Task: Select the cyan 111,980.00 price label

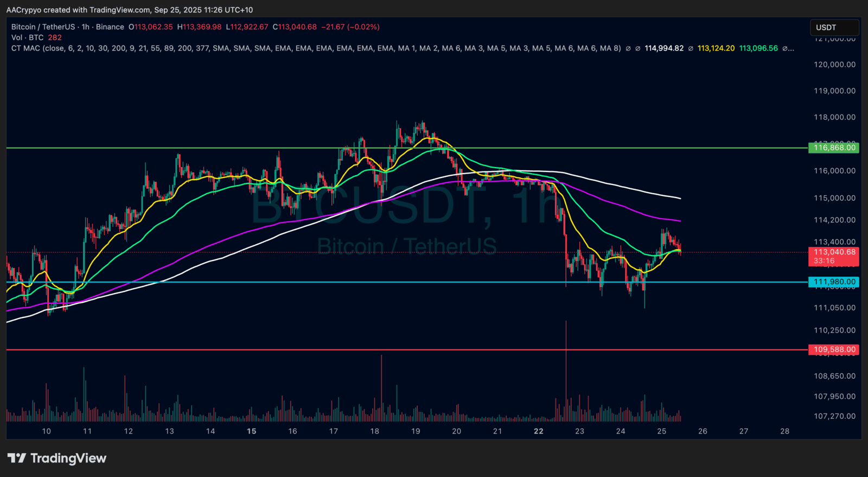Action: click(834, 282)
